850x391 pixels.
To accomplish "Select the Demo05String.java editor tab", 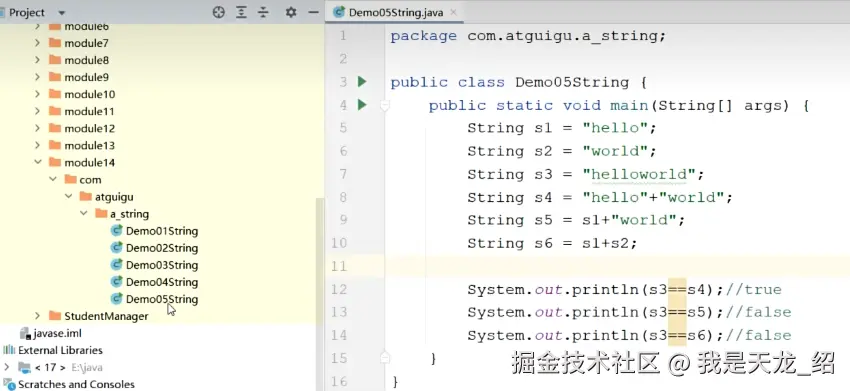I will pyautogui.click(x=395, y=12).
